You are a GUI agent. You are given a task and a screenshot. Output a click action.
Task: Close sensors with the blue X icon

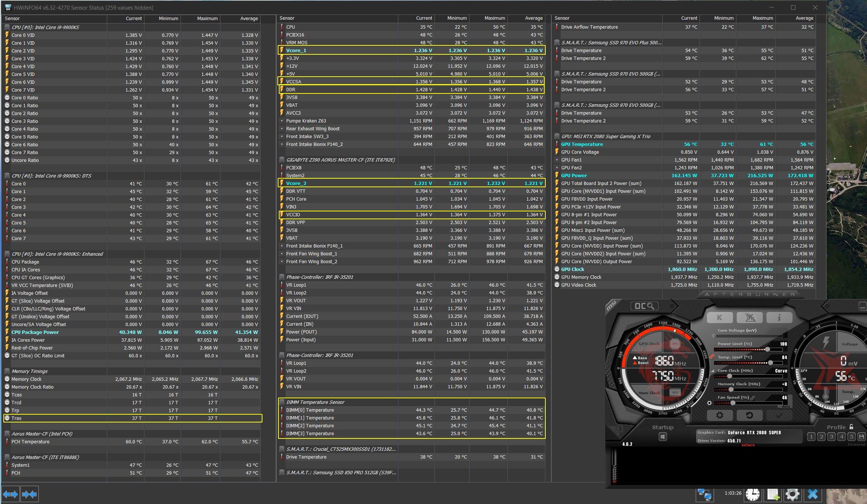point(812,494)
